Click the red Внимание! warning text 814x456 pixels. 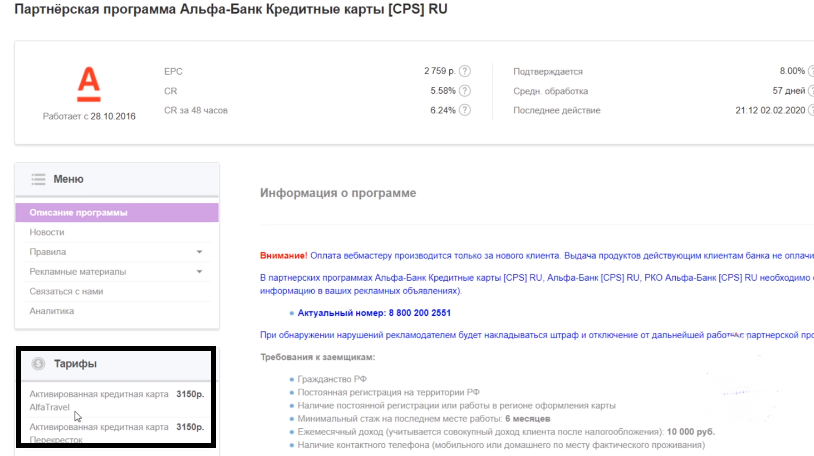(x=283, y=256)
